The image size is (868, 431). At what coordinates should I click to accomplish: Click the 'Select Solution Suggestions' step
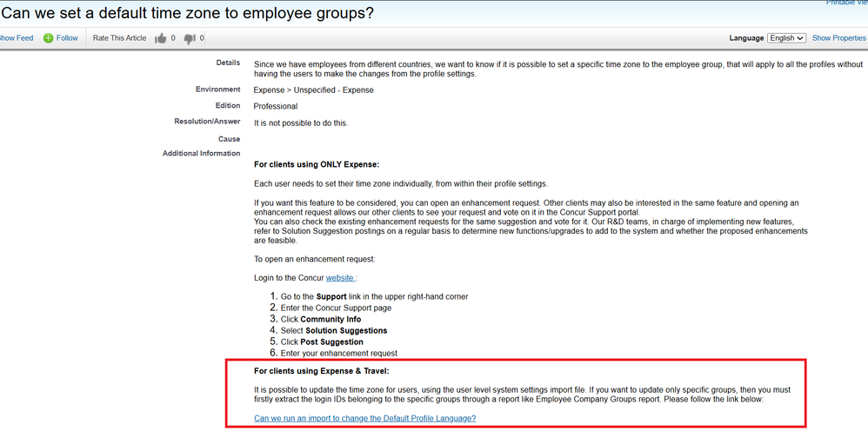pos(334,330)
